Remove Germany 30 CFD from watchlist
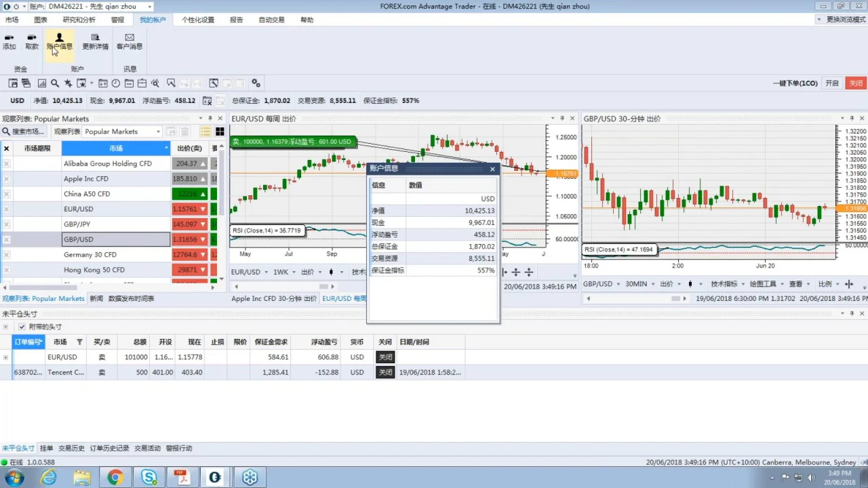Image resolution: width=868 pixels, height=488 pixels. point(7,254)
